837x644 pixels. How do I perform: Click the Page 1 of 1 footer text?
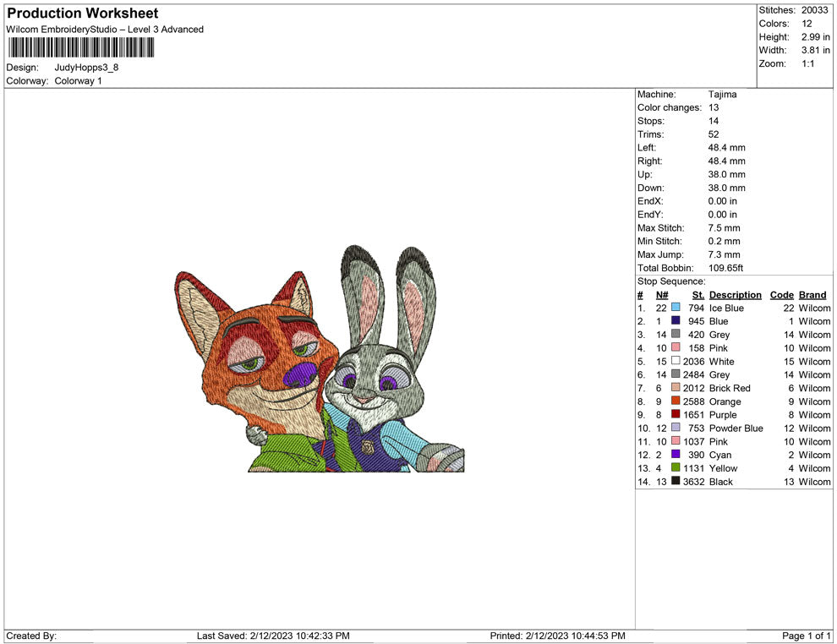(806, 636)
